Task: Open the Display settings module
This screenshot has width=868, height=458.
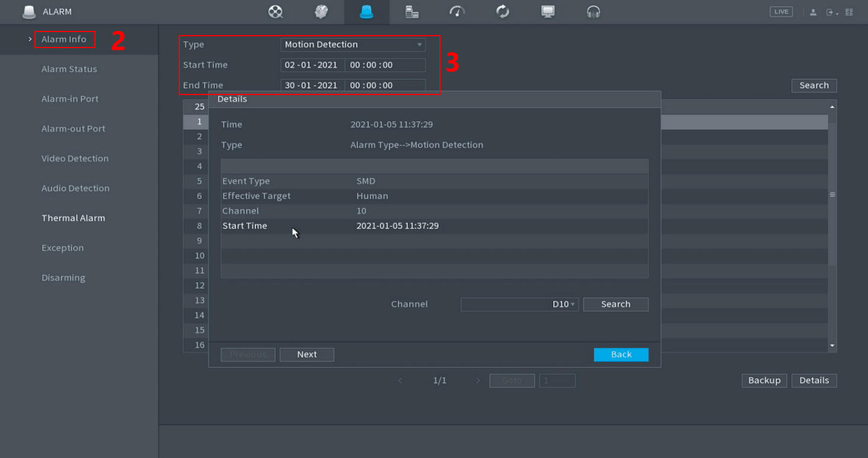Action: click(x=547, y=11)
